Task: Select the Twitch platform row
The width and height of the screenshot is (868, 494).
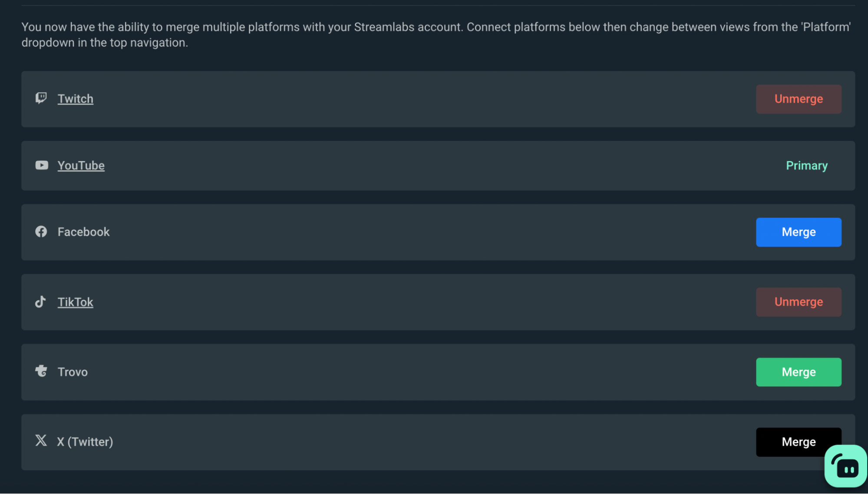Action: 391,99
